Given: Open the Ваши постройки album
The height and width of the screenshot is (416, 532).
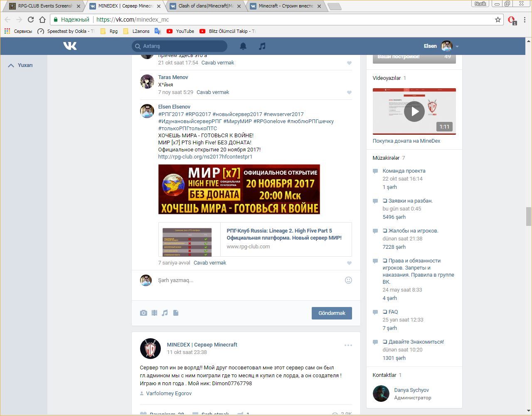Looking at the screenshot, I should click(414, 59).
